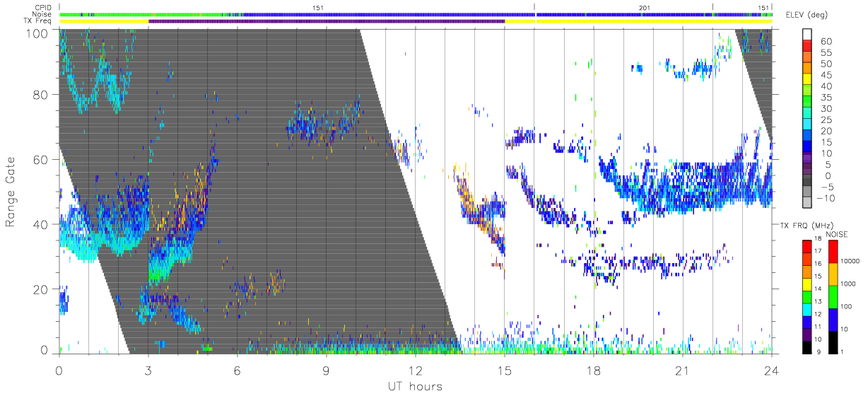Click Range Gate axis tick label '60'
The image size is (868, 401).
click(41, 159)
